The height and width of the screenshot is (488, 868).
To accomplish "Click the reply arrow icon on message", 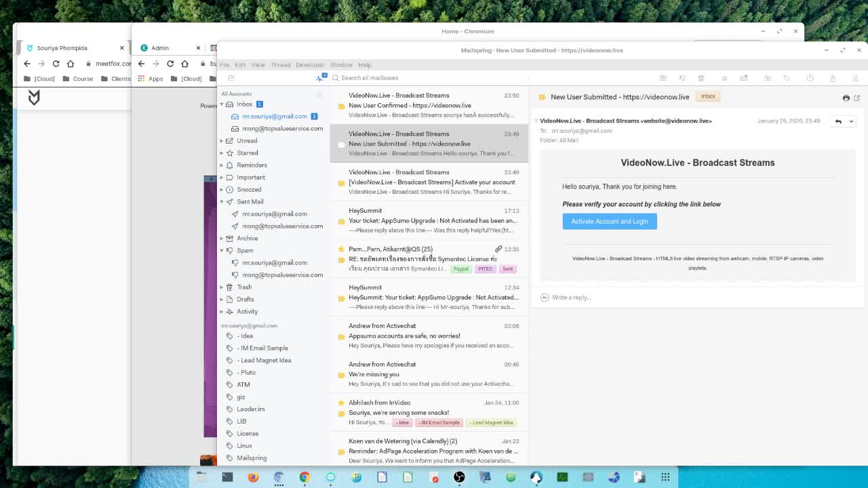I will point(838,121).
